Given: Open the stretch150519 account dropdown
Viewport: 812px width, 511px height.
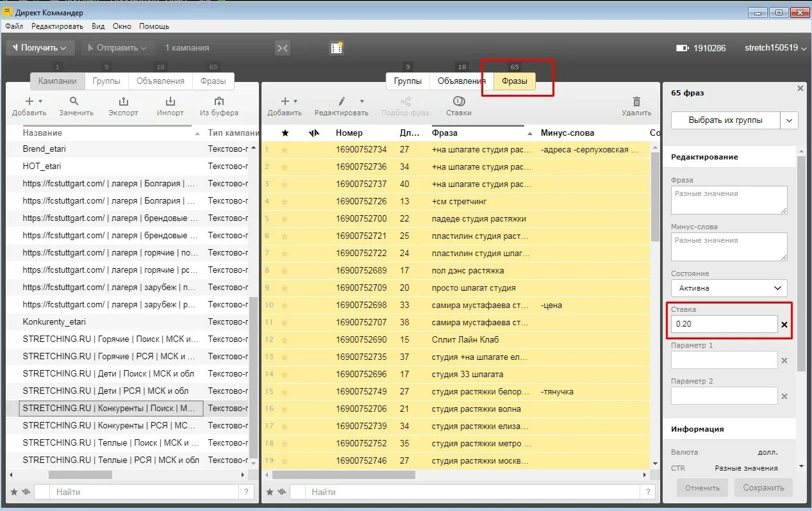Looking at the screenshot, I should 775,48.
